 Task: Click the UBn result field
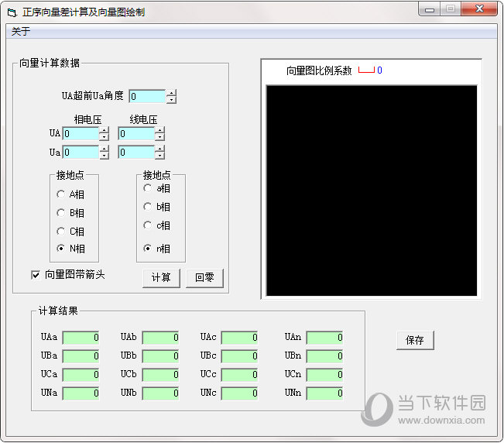324,356
